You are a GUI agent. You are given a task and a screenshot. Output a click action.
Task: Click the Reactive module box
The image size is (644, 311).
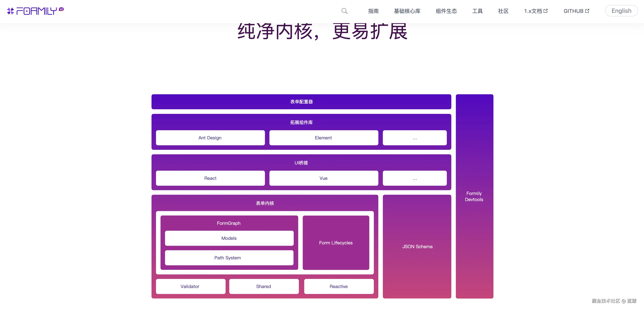(339, 286)
